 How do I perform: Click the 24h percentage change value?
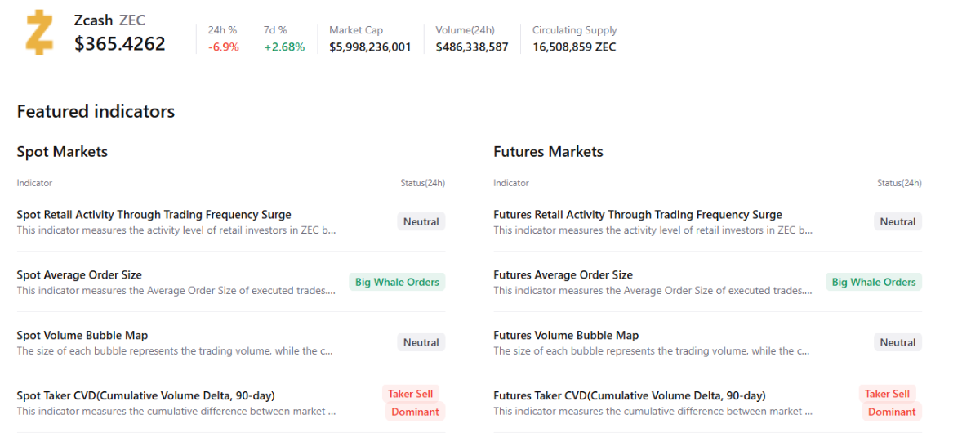pos(224,47)
